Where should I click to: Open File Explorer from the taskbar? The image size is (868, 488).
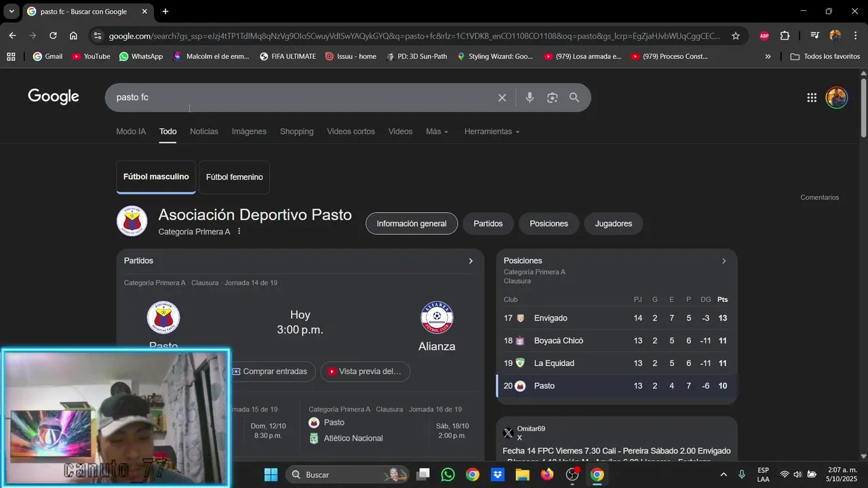click(x=522, y=474)
